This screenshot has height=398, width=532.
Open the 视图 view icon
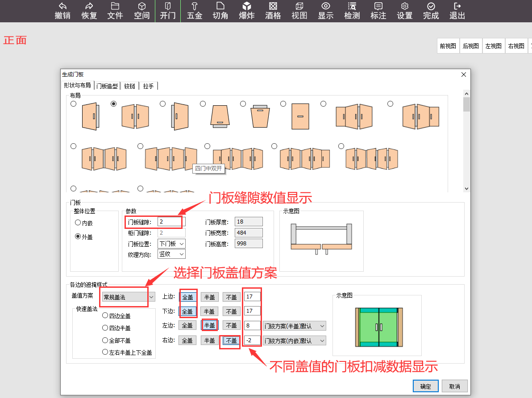point(299,11)
